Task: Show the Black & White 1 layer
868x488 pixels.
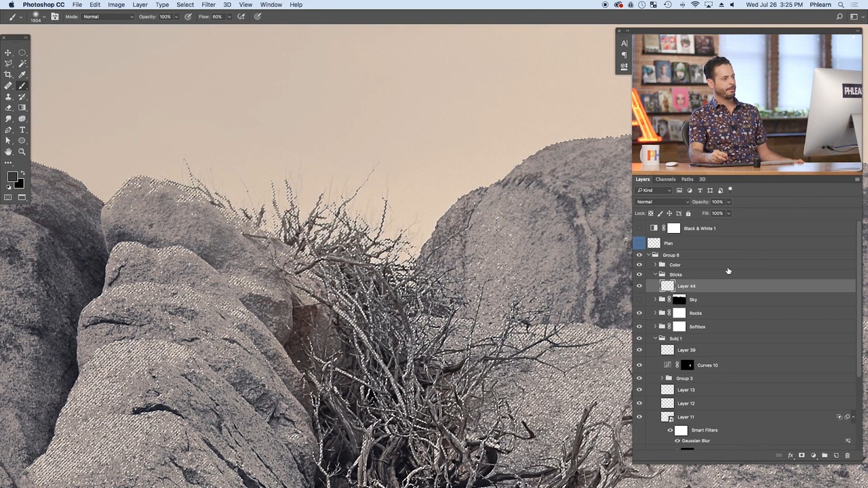Action: (639, 228)
